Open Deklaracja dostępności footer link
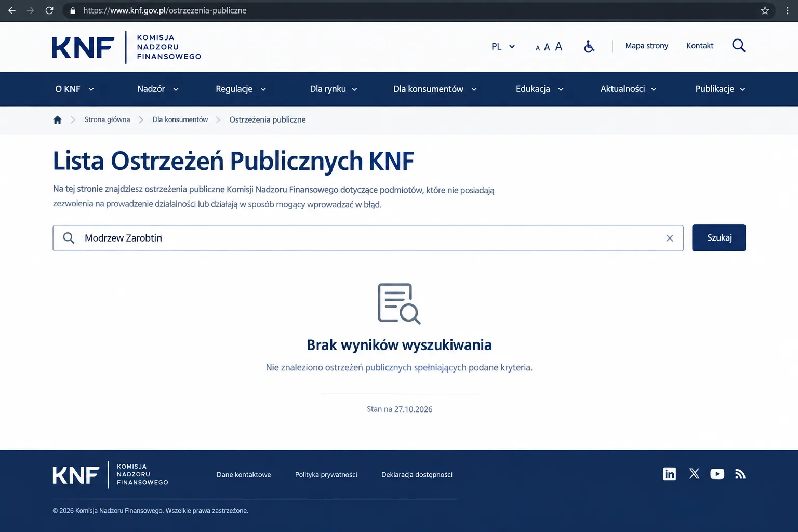 [x=417, y=474]
